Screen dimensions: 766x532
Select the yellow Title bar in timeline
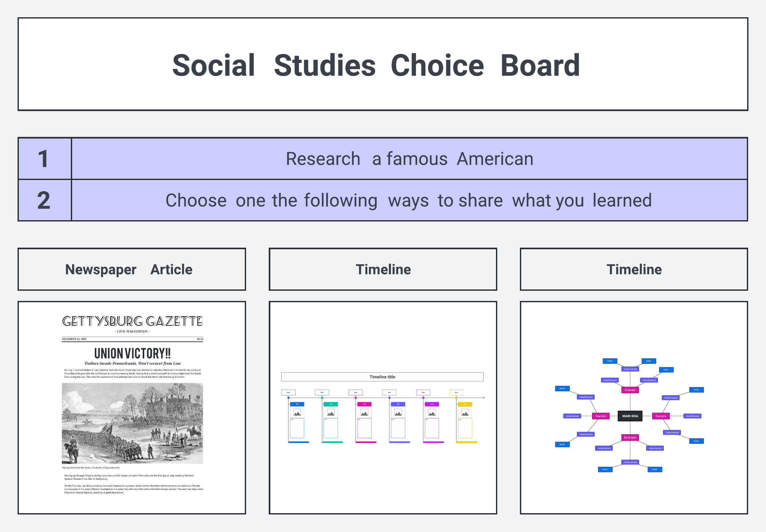(x=465, y=404)
